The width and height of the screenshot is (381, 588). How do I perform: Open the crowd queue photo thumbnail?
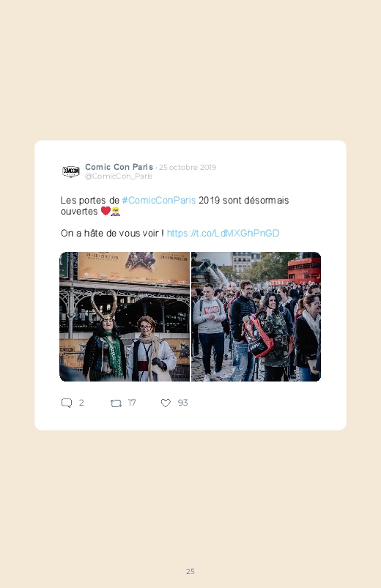coord(256,316)
